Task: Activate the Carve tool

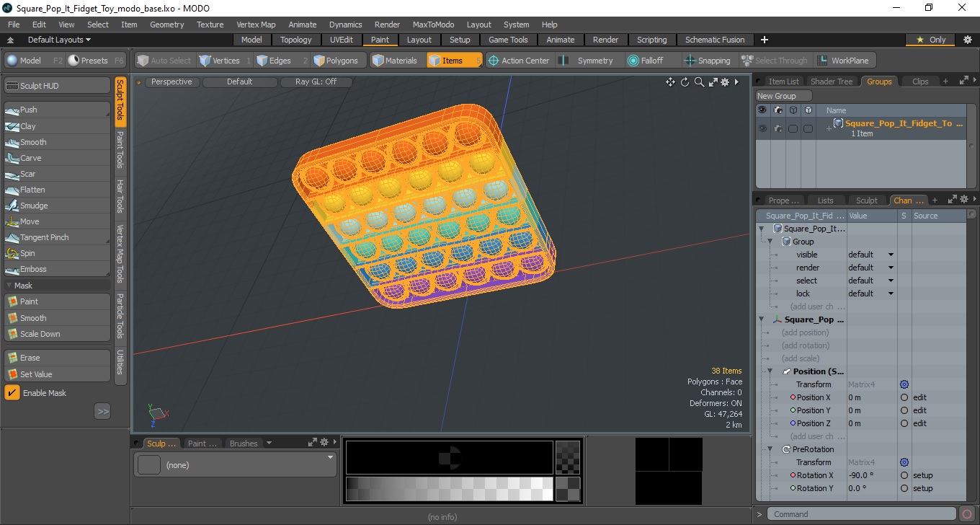Action: point(58,158)
